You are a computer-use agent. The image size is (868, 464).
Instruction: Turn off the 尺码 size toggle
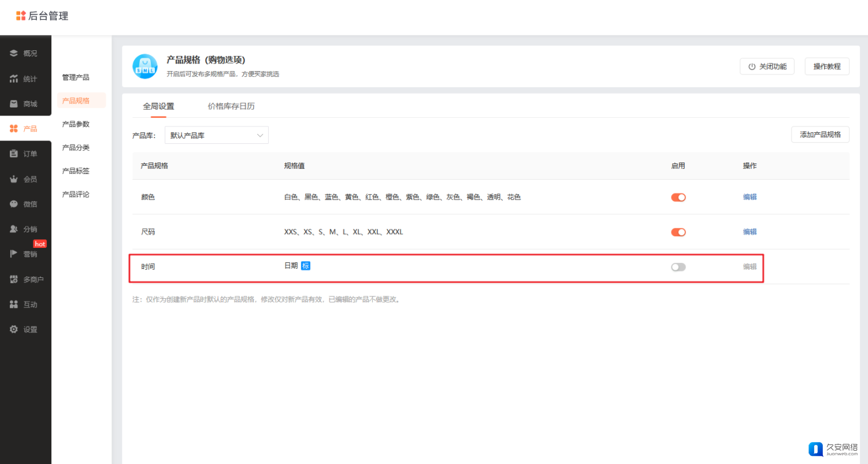(678, 232)
